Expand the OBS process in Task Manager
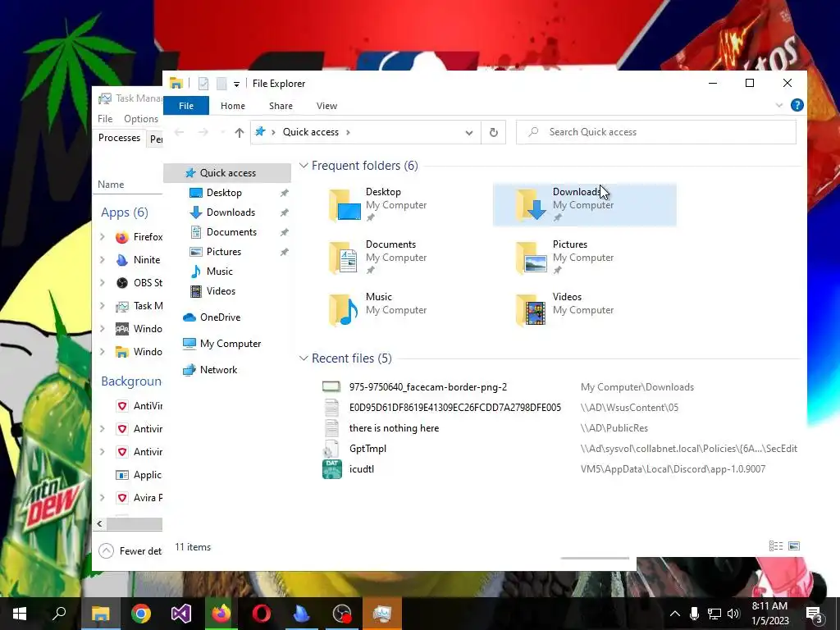Image resolution: width=840 pixels, height=630 pixels. pos(103,282)
